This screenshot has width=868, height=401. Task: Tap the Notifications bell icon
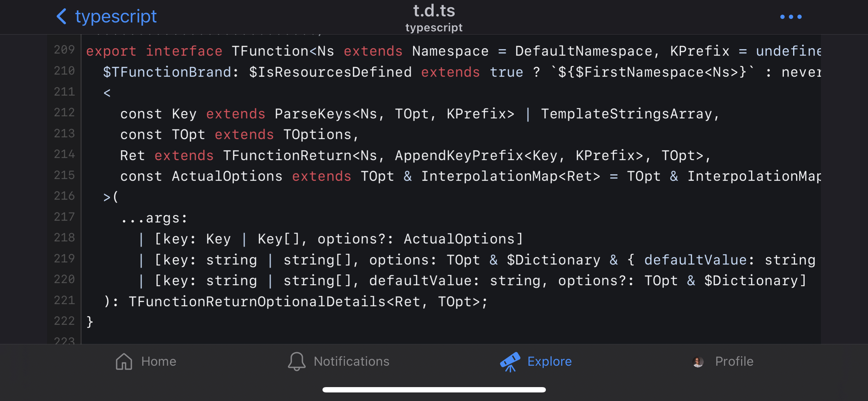tap(296, 361)
